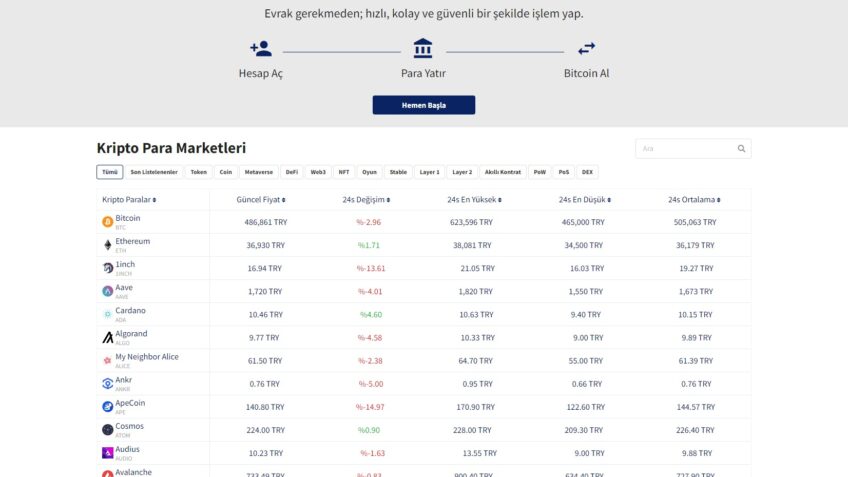Switch to Son Listelenenler filter
Image resolution: width=848 pixels, height=477 pixels.
[154, 172]
